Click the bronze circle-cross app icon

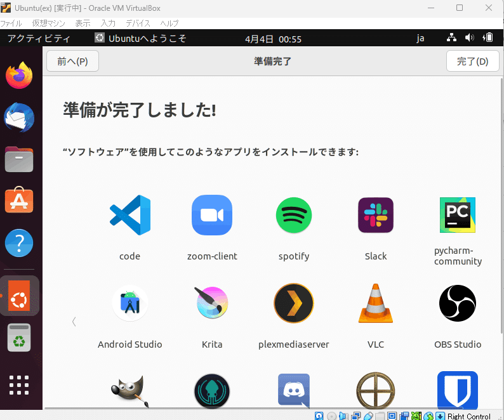coord(375,391)
